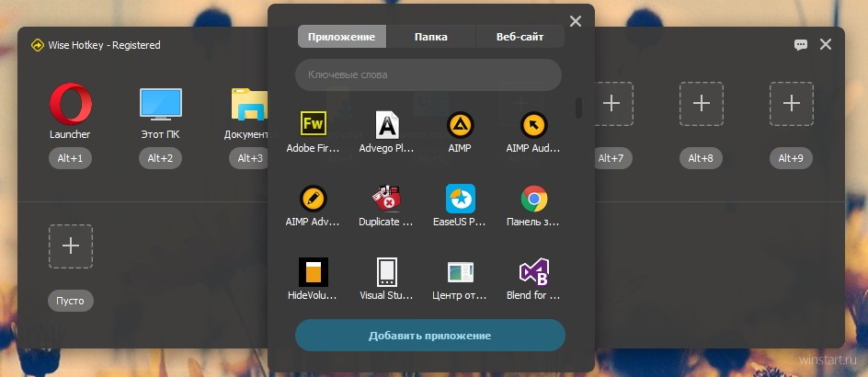Select the Adobe Fireworks app icon

[x=314, y=124]
